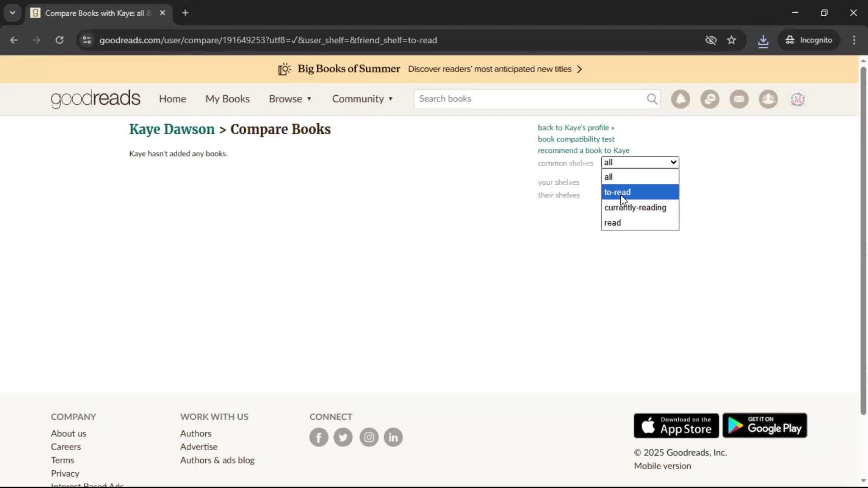Reload the page

coord(59,40)
